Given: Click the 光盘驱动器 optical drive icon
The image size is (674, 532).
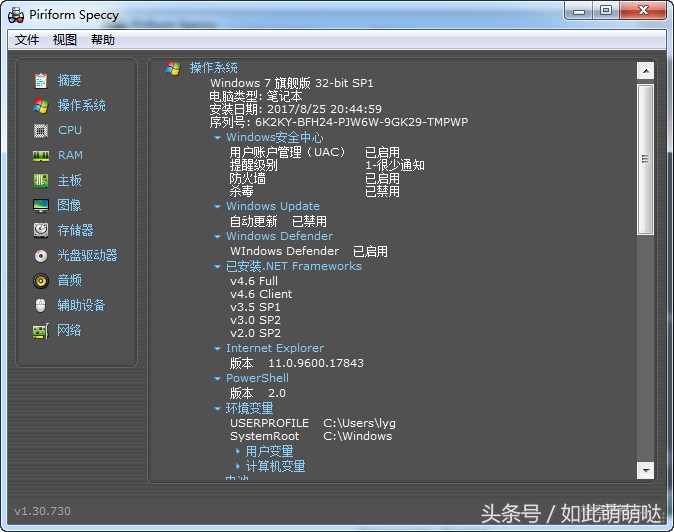Looking at the screenshot, I should (41, 256).
